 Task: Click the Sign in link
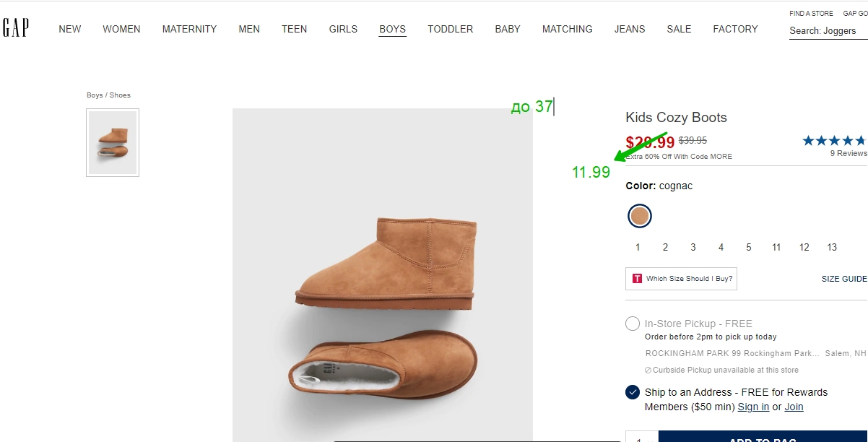pyautogui.click(x=753, y=407)
